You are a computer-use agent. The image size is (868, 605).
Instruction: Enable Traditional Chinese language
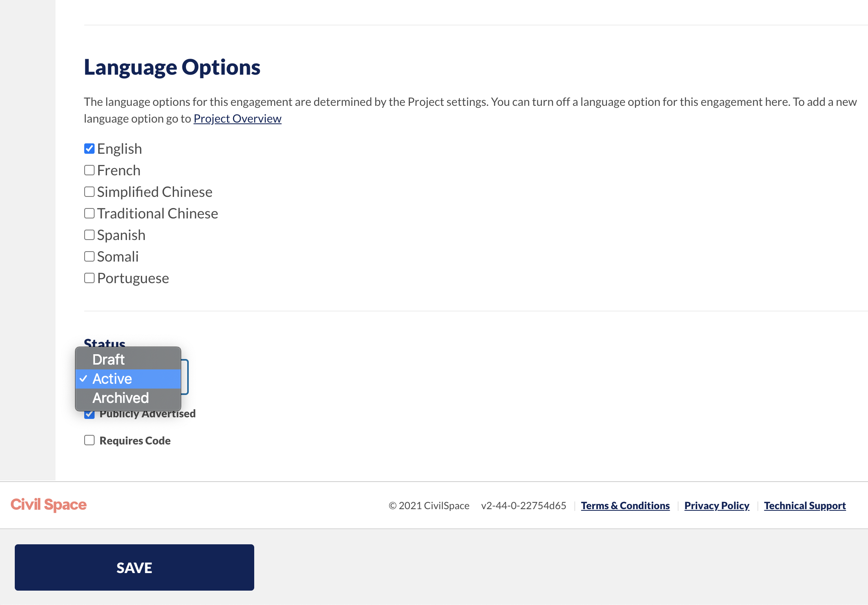89,213
